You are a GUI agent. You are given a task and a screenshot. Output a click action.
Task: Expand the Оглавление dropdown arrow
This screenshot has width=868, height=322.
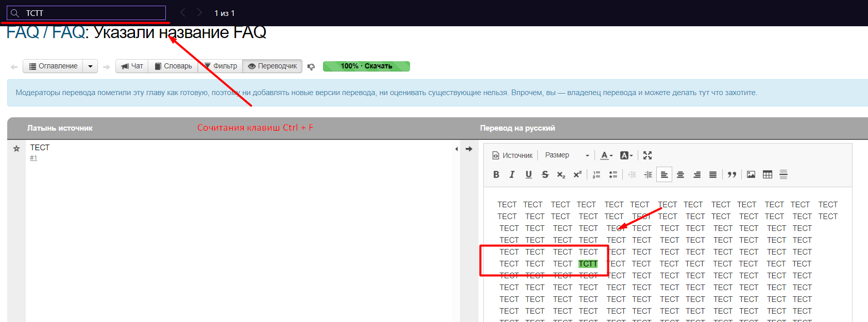pyautogui.click(x=90, y=66)
